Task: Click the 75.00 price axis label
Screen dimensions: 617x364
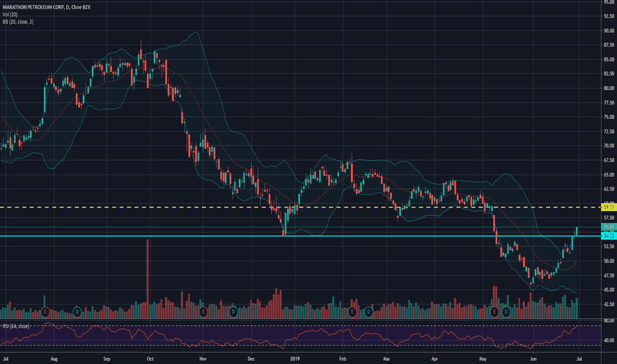Action: point(609,117)
